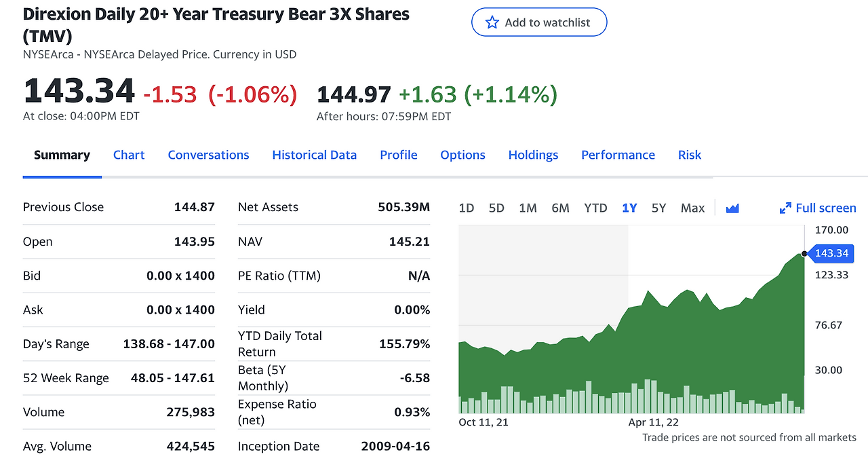Open the Historical Data tab
Viewport: 868px width, 467px height.
(314, 155)
